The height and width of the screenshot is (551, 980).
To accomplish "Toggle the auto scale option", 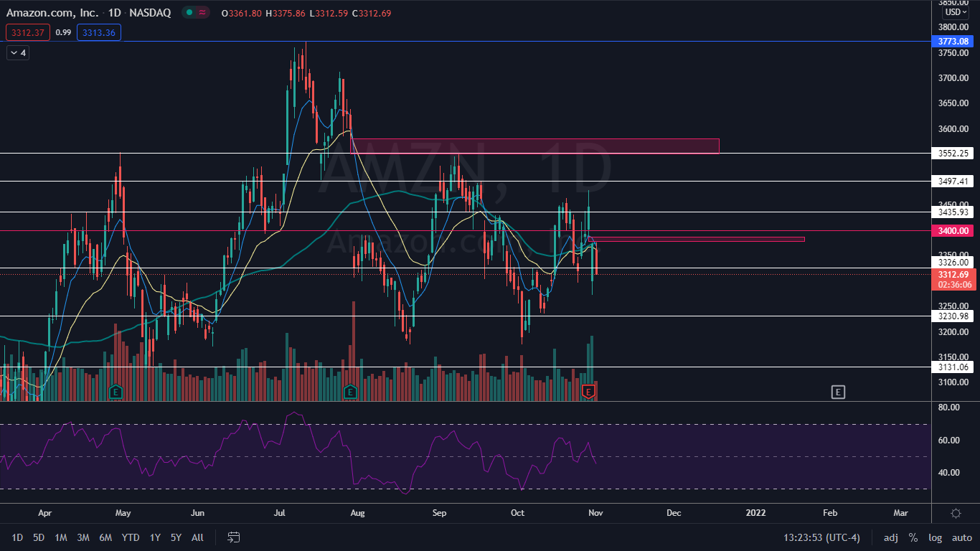I will 962,537.
